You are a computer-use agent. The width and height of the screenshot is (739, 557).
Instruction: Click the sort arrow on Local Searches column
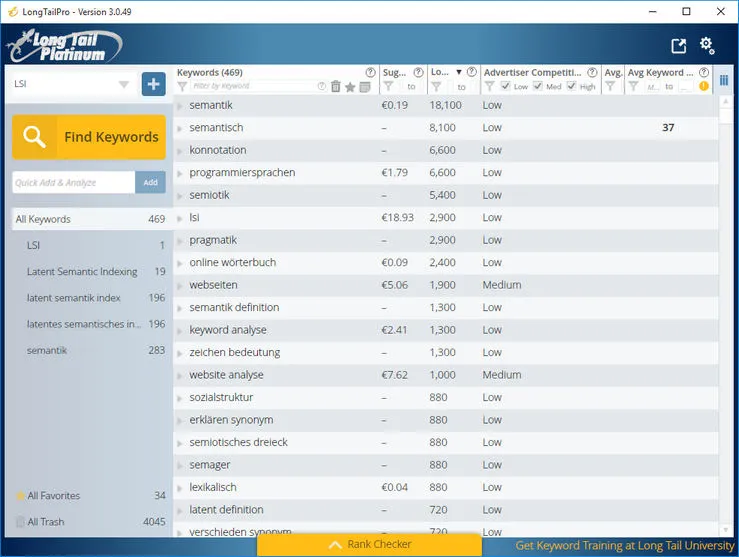459,73
